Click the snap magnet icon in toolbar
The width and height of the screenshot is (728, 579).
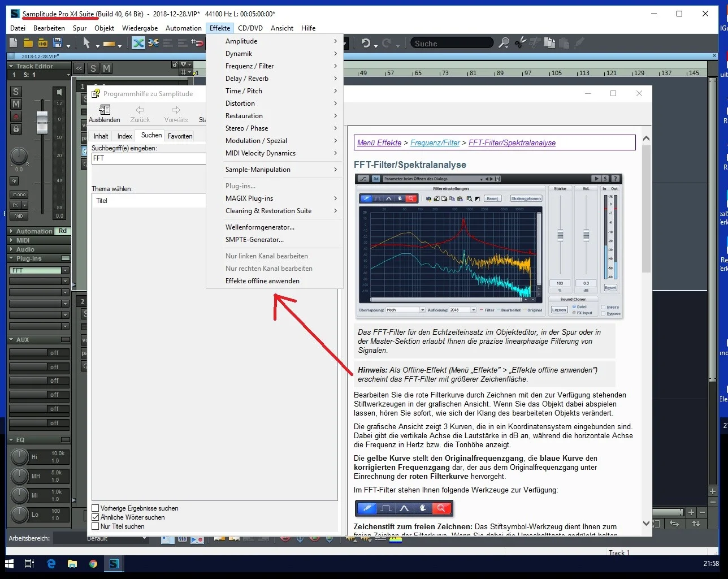pos(196,43)
